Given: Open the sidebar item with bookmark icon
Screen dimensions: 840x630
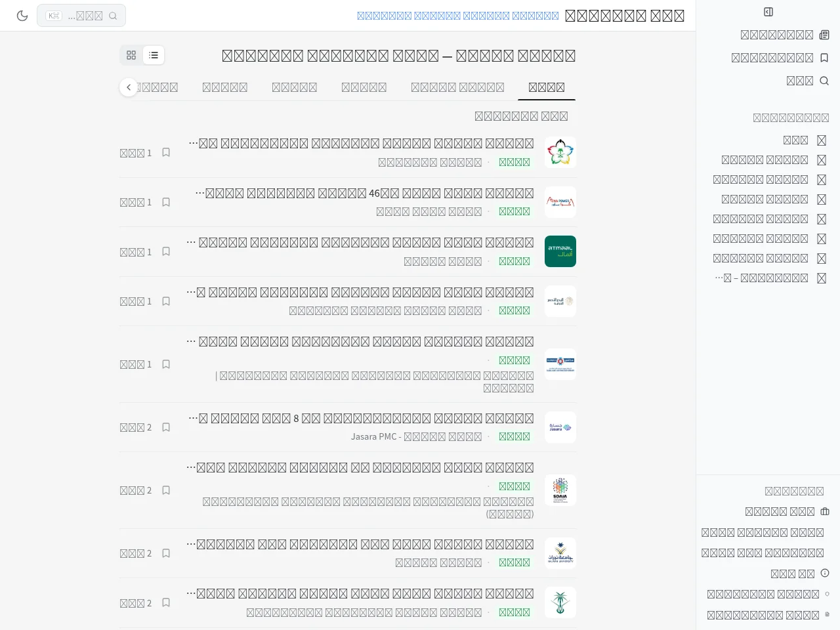Looking at the screenshot, I should [x=780, y=58].
